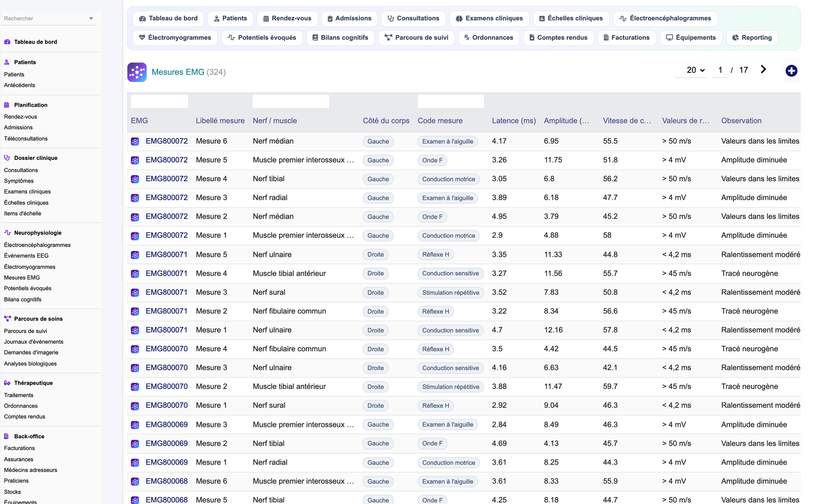Open the Potentiels évoqués tab
Viewport: 815px width, 504px height.
click(x=262, y=38)
